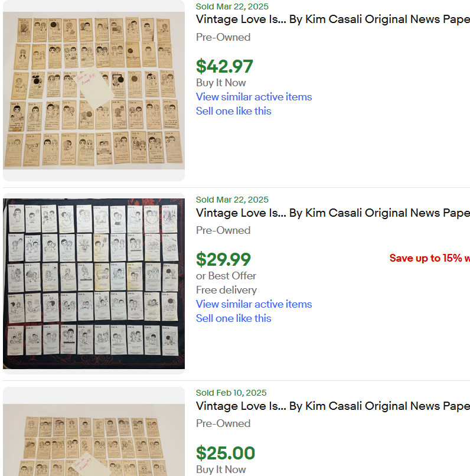View similar active items for $42.97 listing

point(254,97)
